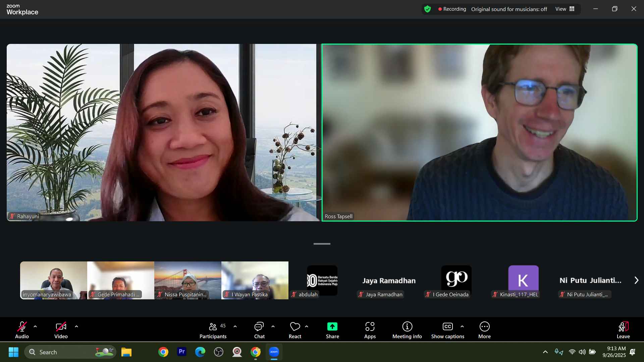Click the gallery resize divider handle

(x=322, y=244)
